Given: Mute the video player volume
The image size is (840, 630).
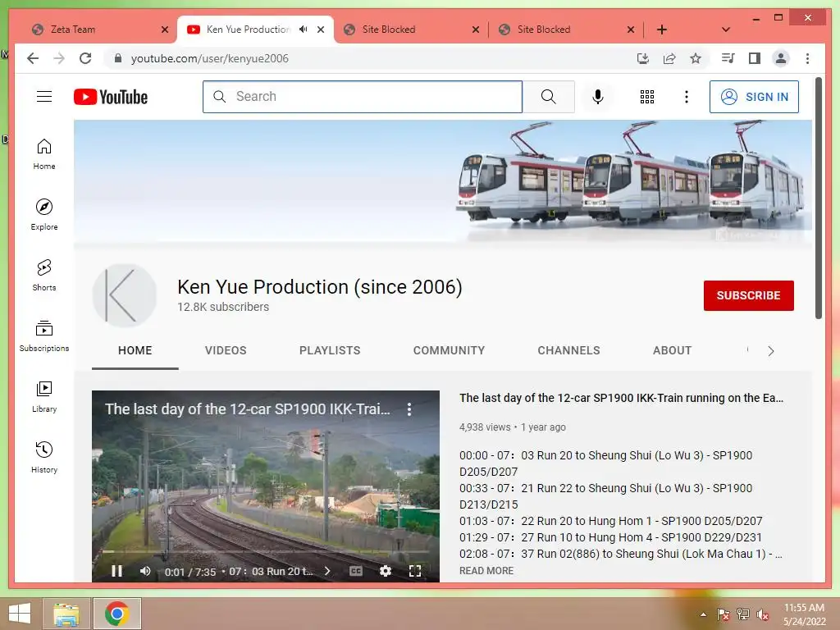Looking at the screenshot, I should point(145,571).
